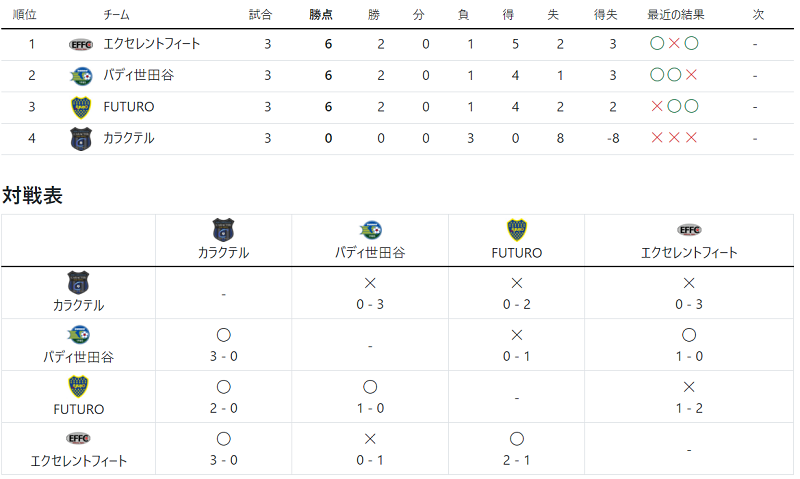
Task: Open the エクセレントフィート team name in the standings
Action: tap(152, 44)
